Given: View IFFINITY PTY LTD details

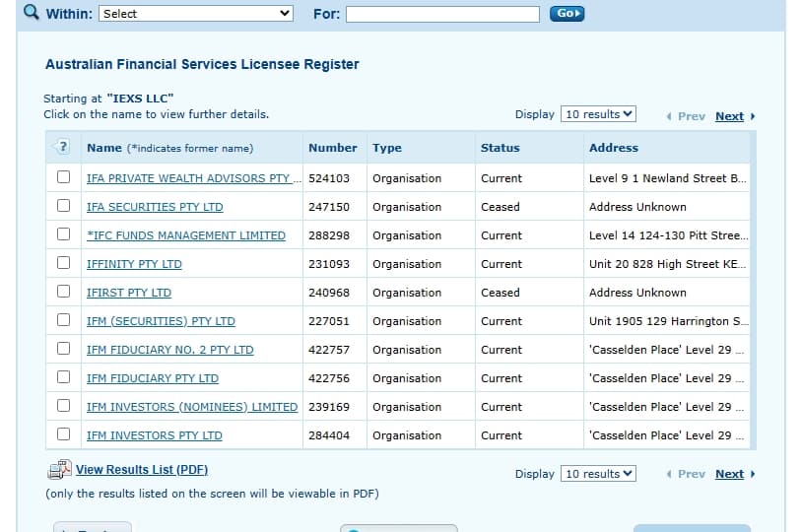Looking at the screenshot, I should [134, 264].
